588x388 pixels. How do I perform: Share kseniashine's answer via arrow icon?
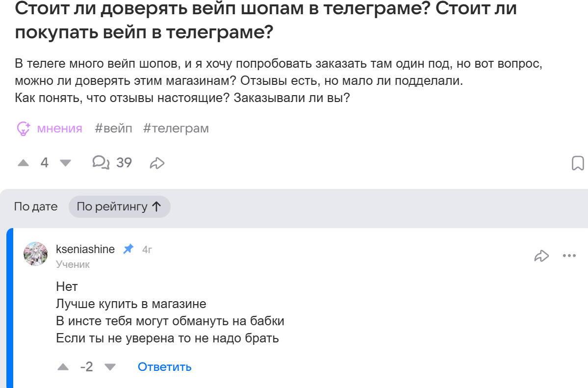coord(541,256)
